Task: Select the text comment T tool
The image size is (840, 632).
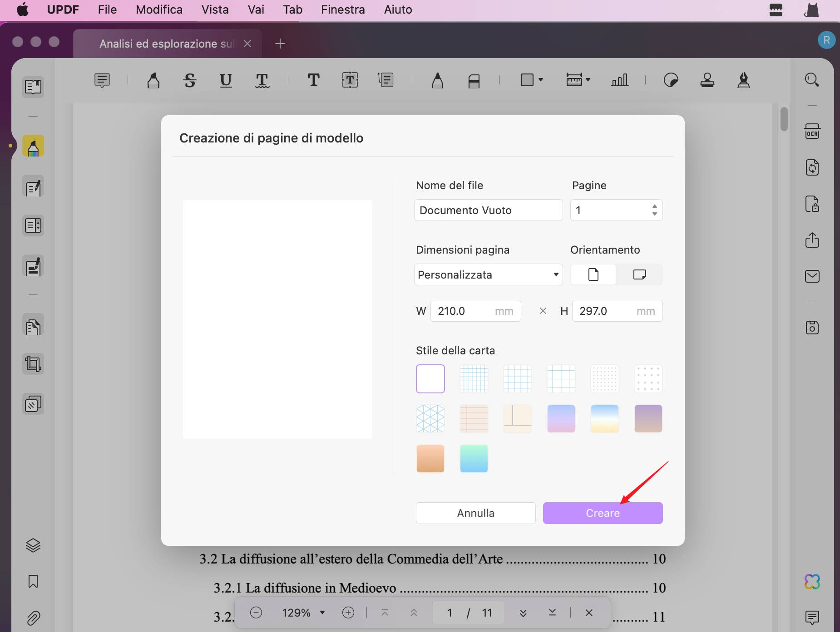Action: (x=313, y=80)
